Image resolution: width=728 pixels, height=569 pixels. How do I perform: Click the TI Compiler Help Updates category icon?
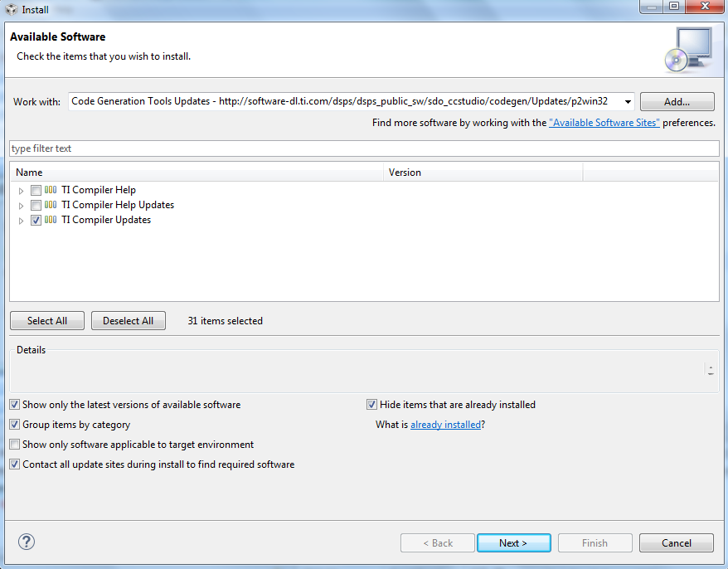pos(51,205)
